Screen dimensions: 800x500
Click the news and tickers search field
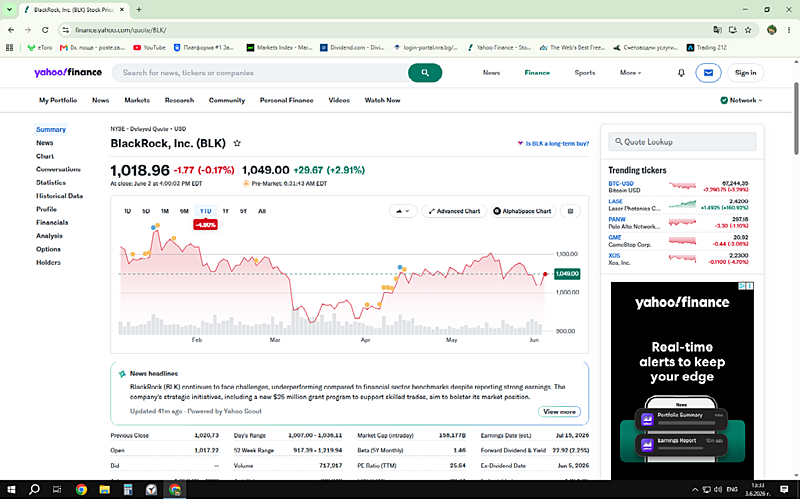tap(260, 73)
